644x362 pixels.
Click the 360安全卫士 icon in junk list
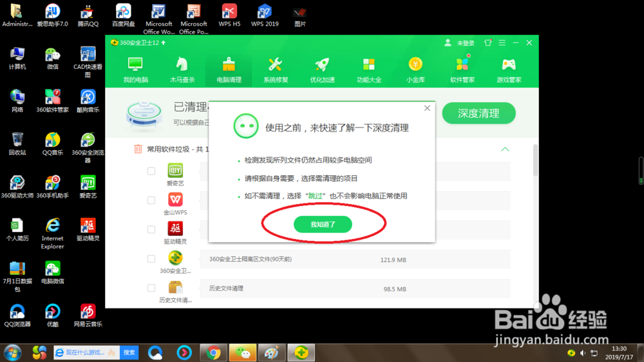[x=175, y=258]
